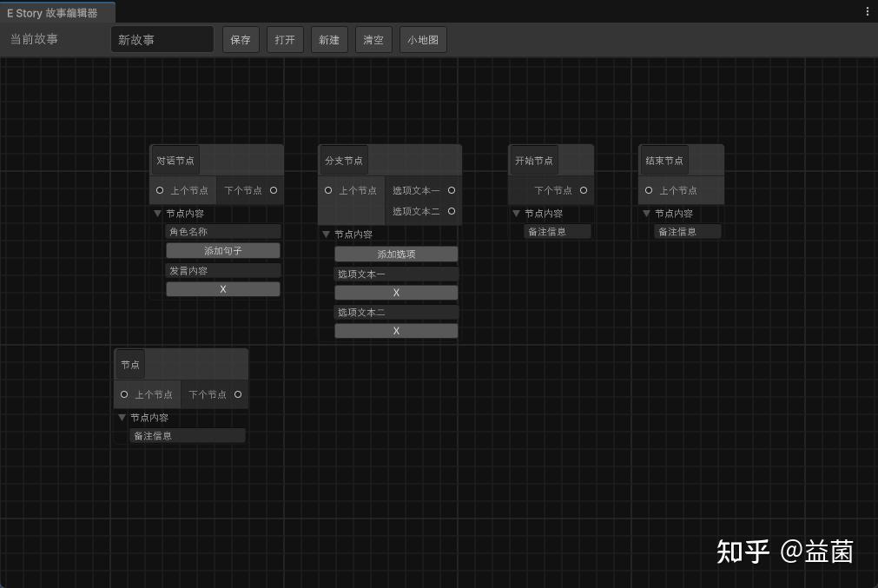The height and width of the screenshot is (588, 878).
Task: Click the 上个节点 input port on 对话节点
Action: tap(159, 190)
